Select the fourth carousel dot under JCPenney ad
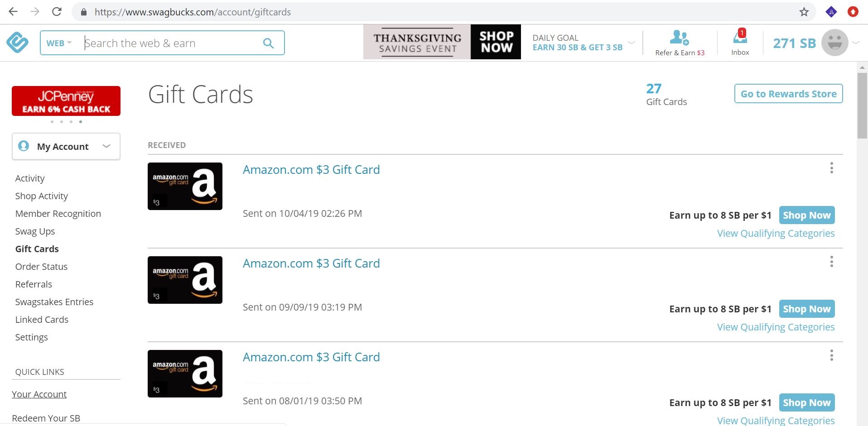Screen dimensions: 868x426 (81, 121)
